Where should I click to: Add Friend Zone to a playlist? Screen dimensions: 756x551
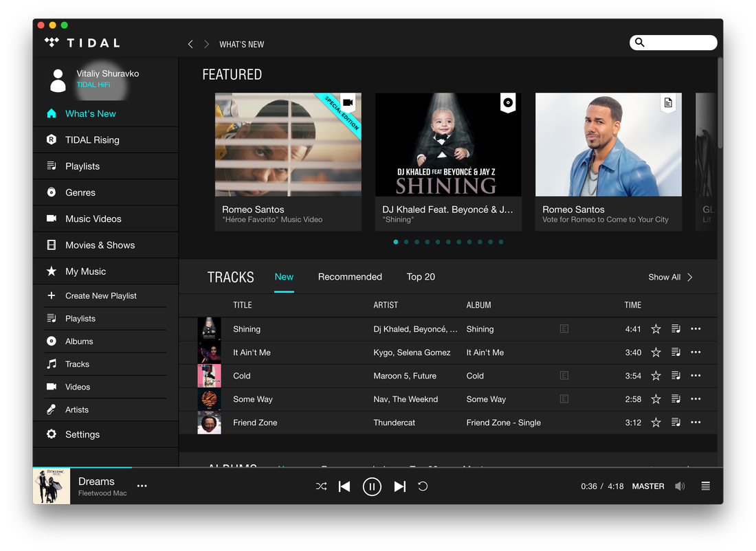[x=676, y=423]
